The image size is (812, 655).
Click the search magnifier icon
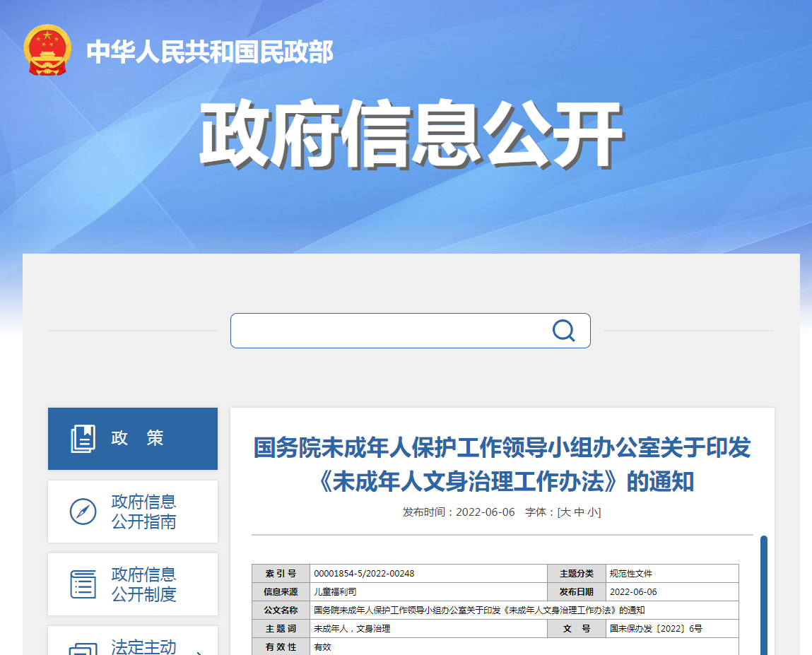pos(563,331)
